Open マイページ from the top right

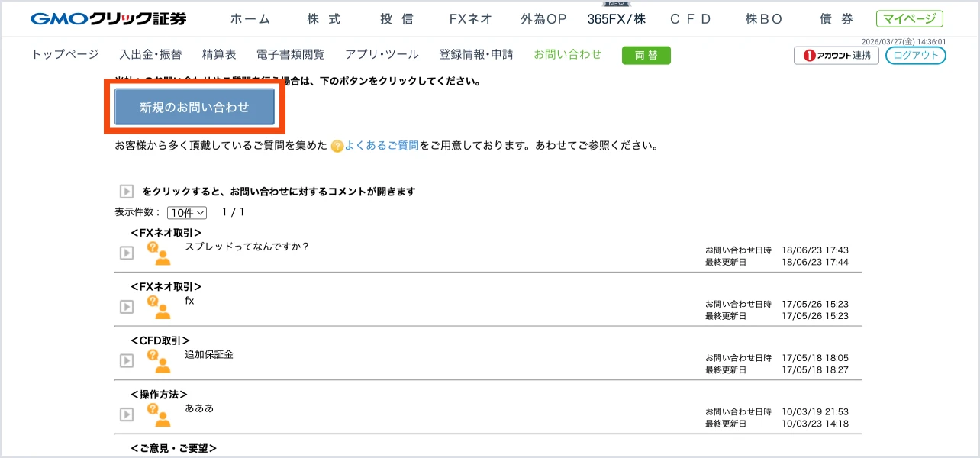point(909,18)
